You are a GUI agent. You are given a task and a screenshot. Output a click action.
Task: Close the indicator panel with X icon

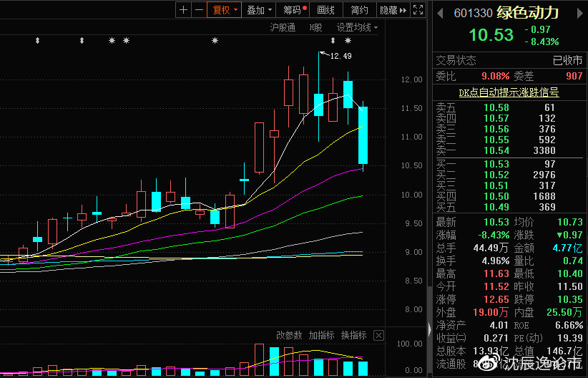click(x=378, y=336)
